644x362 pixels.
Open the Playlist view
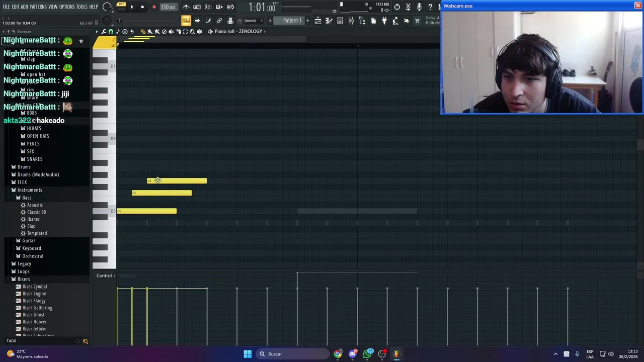317,21
